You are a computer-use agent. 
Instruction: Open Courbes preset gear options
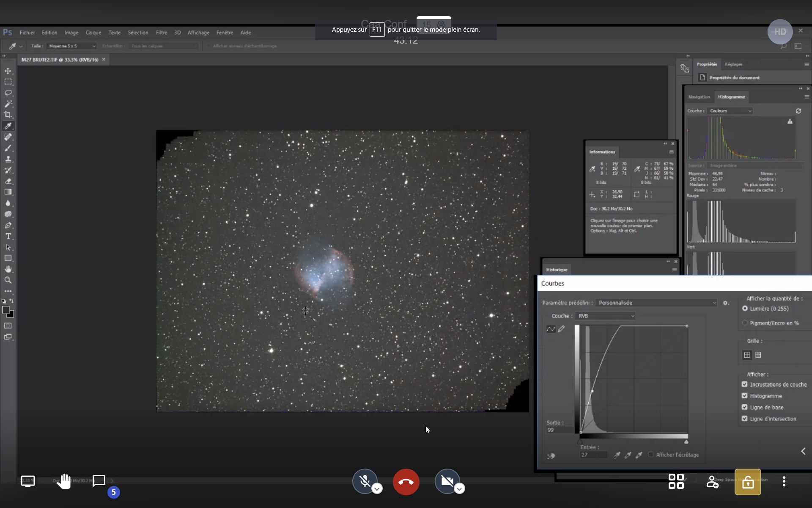click(x=726, y=303)
